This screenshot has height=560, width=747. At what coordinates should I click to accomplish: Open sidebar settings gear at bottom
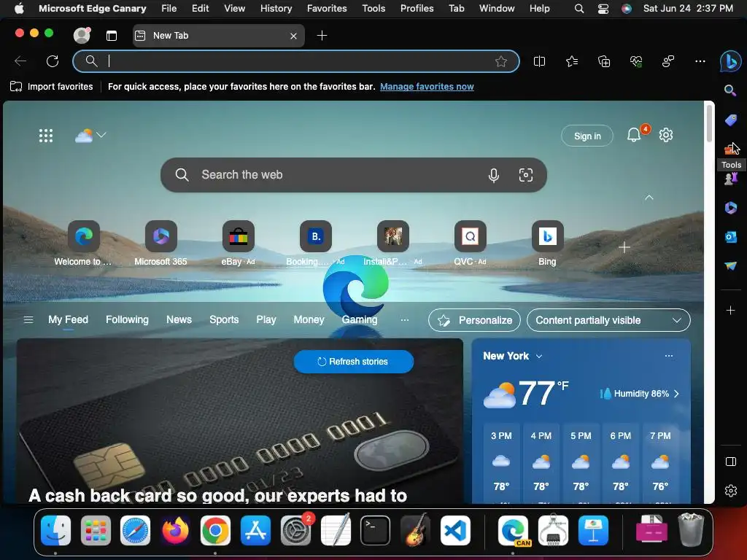pyautogui.click(x=730, y=491)
